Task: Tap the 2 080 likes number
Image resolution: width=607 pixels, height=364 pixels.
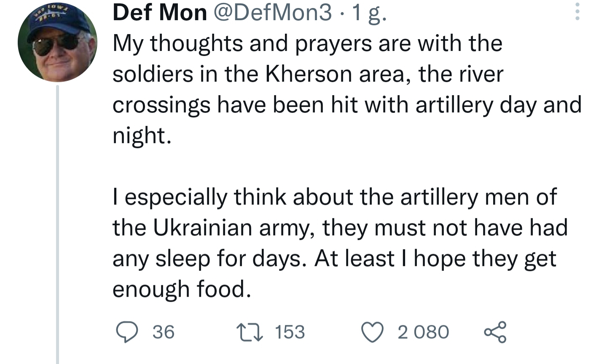Action: (423, 332)
